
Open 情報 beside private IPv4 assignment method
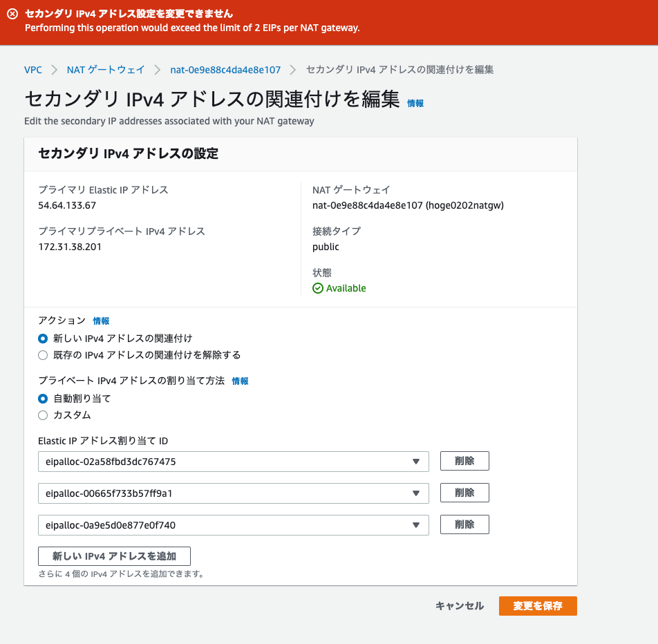pos(240,381)
